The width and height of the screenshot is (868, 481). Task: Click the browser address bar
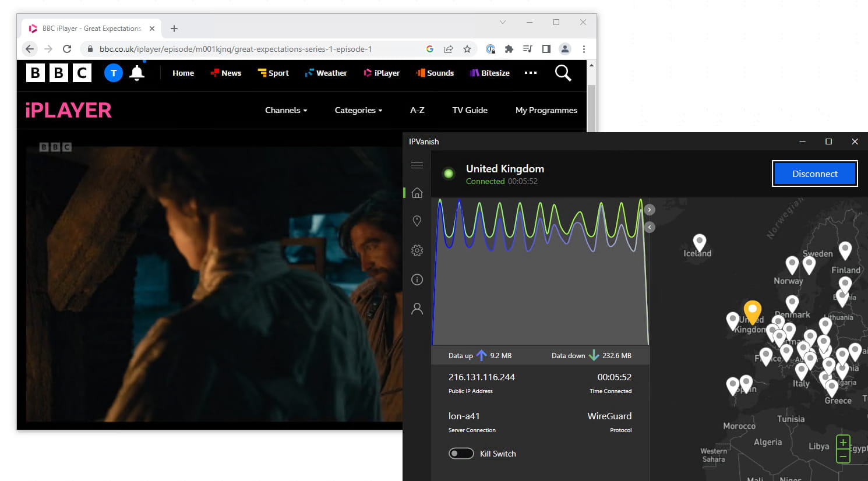pos(233,49)
